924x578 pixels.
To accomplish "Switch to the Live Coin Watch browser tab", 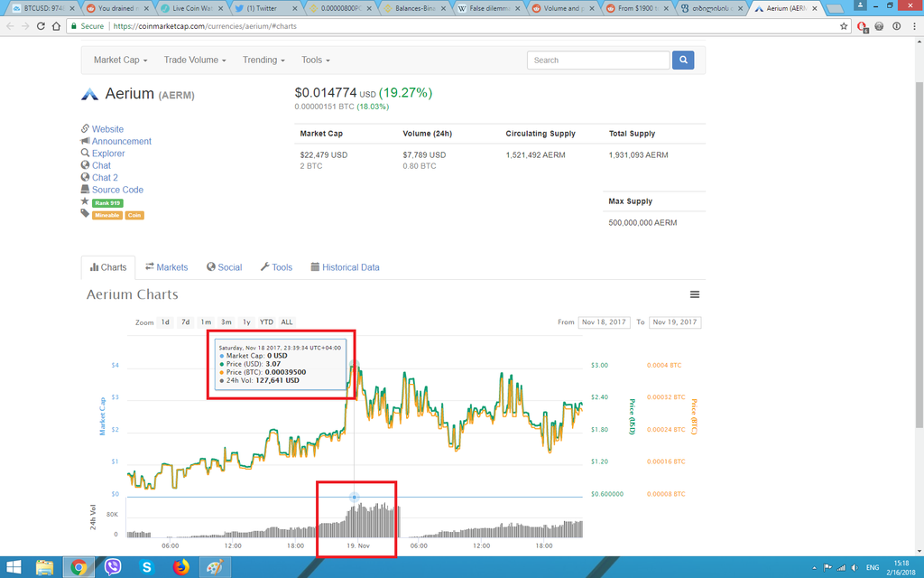I will (189, 8).
